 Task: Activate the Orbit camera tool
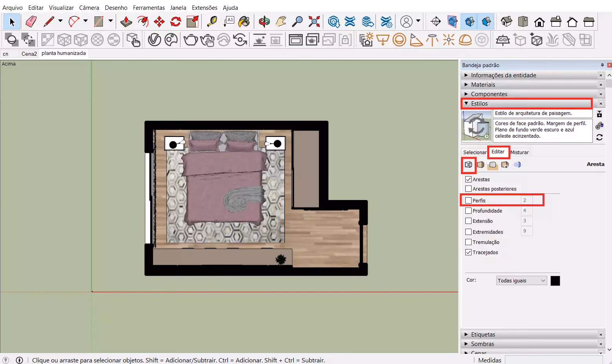pyautogui.click(x=264, y=22)
